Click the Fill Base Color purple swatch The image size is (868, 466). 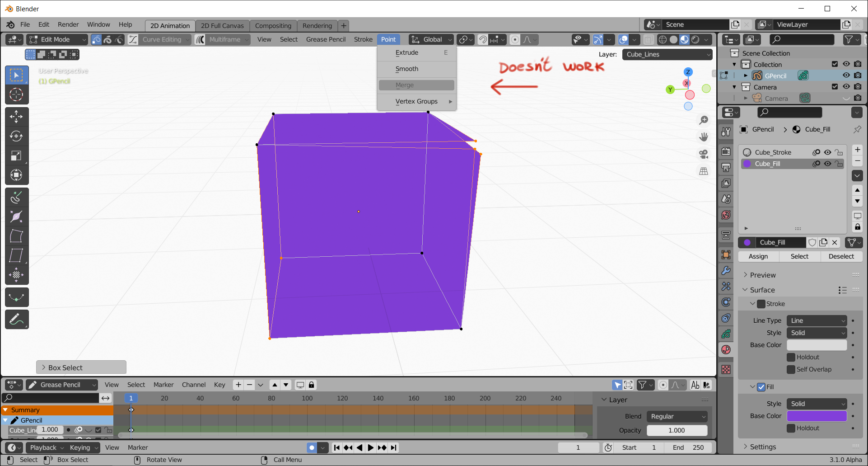pyautogui.click(x=817, y=416)
